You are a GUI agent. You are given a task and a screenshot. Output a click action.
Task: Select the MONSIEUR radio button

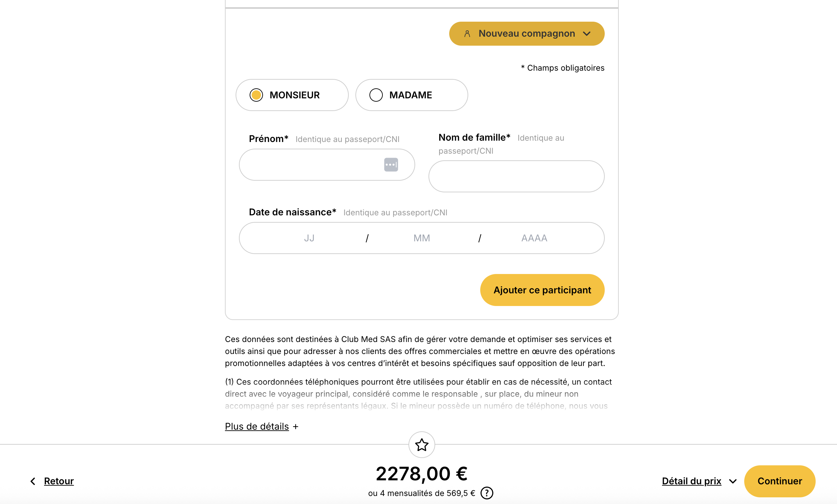point(256,95)
